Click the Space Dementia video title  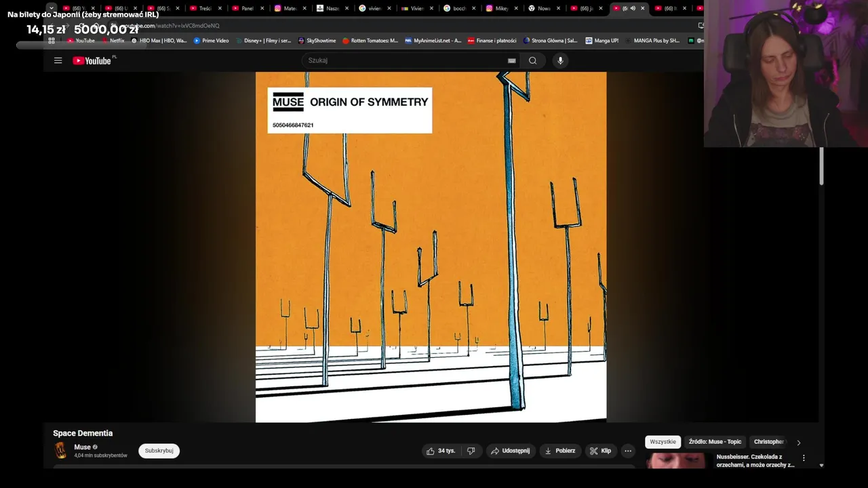[x=83, y=433]
